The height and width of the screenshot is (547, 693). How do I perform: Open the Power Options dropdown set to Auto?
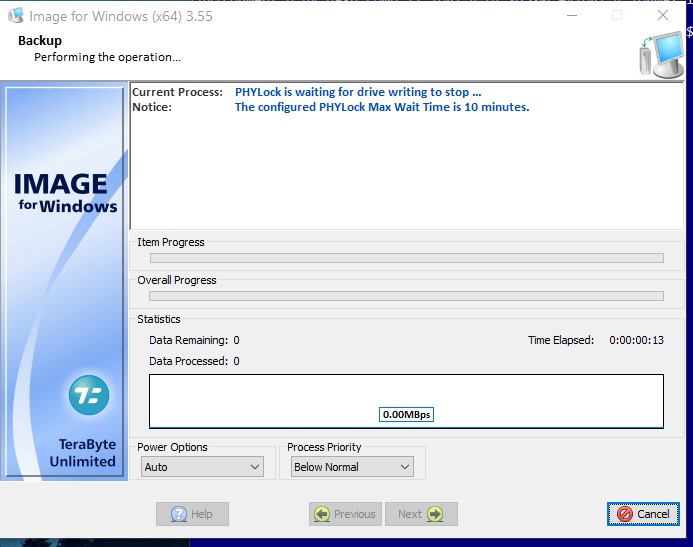[x=202, y=467]
